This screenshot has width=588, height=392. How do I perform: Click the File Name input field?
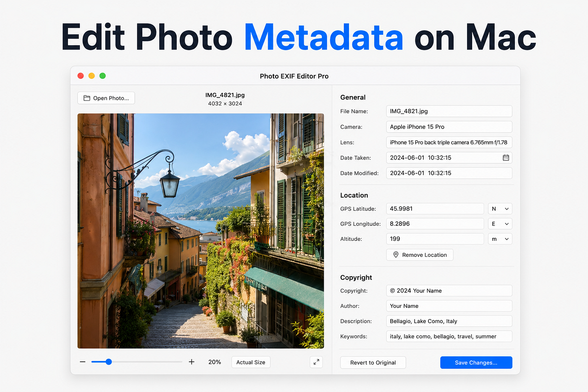(x=449, y=111)
